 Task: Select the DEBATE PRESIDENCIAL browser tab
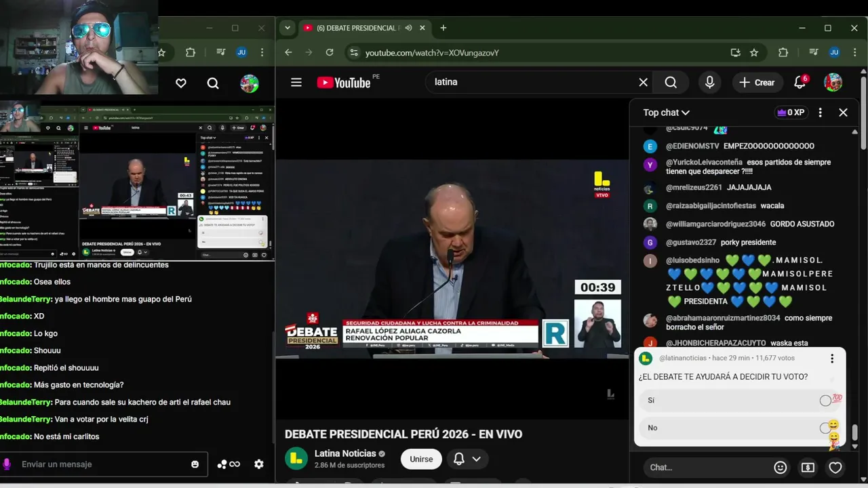coord(365,28)
